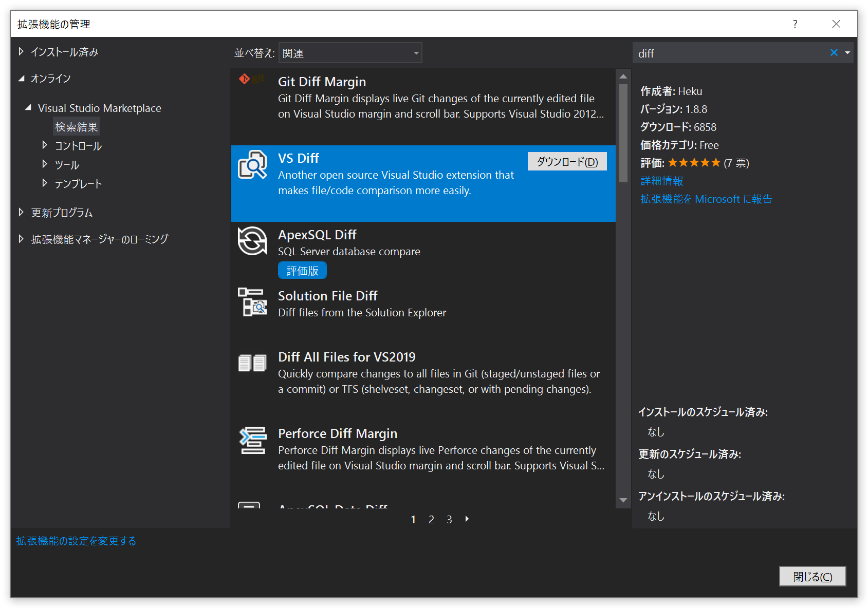The height and width of the screenshot is (608, 868).
Task: Open 更新プログラム in the sidebar
Action: 62,212
